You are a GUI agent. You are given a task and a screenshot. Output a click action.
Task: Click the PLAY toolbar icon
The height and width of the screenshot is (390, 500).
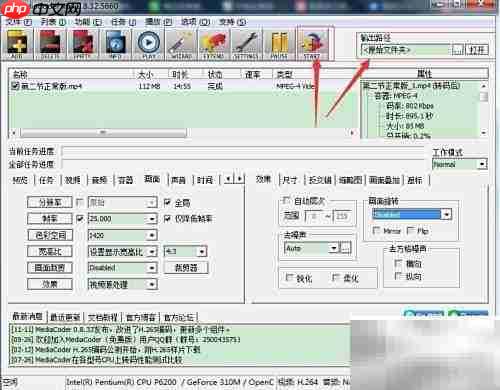[149, 44]
